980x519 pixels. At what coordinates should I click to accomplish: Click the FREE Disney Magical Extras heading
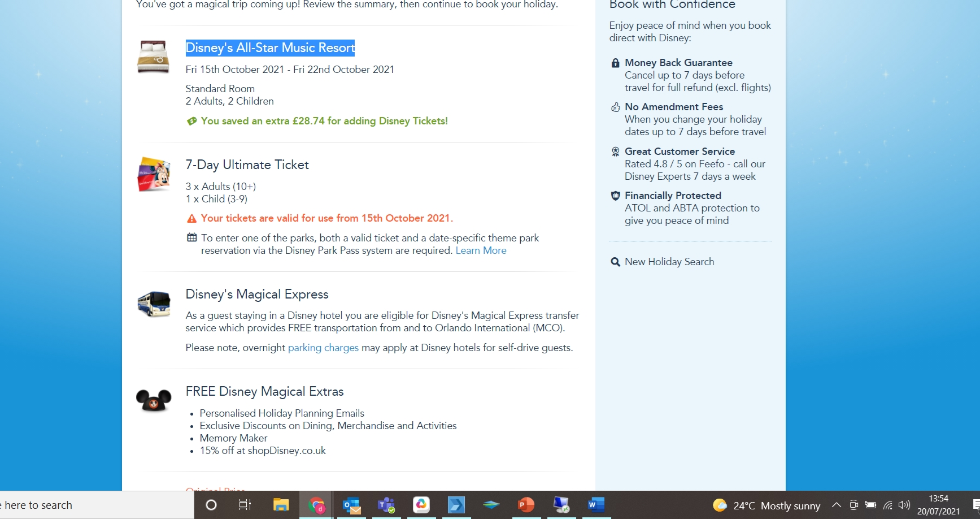click(264, 391)
